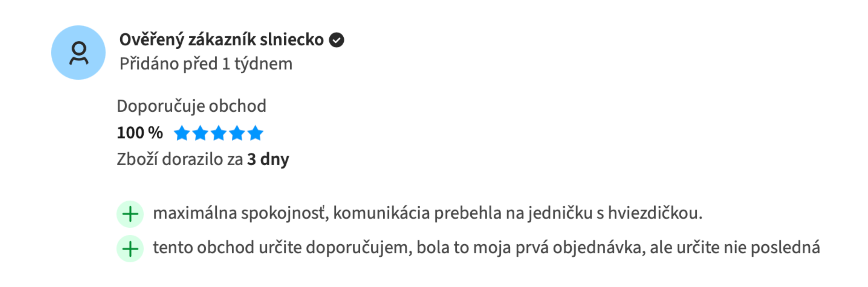Click the blue user avatar icon
The height and width of the screenshot is (287, 868).
point(78,53)
